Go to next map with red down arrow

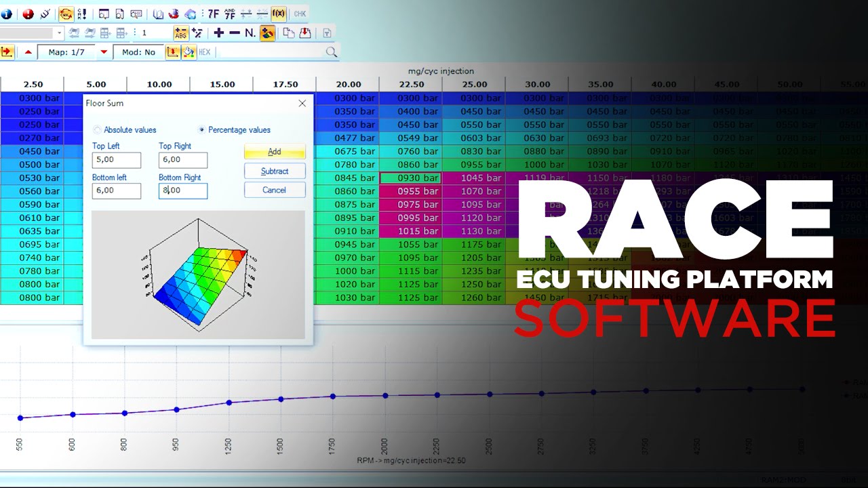tap(104, 52)
